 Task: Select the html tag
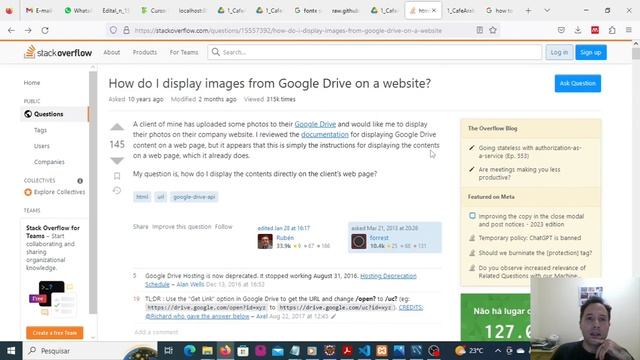[142, 197]
